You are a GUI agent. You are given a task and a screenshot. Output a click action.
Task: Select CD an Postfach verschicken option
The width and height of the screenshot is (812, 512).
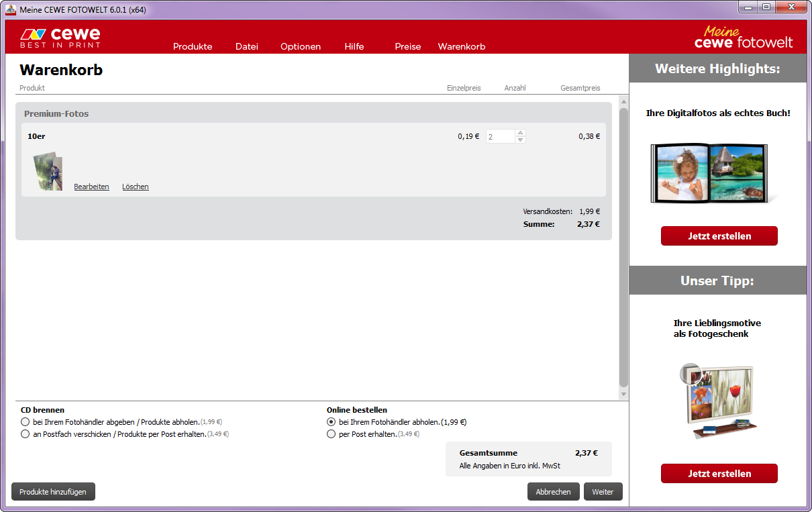26,434
